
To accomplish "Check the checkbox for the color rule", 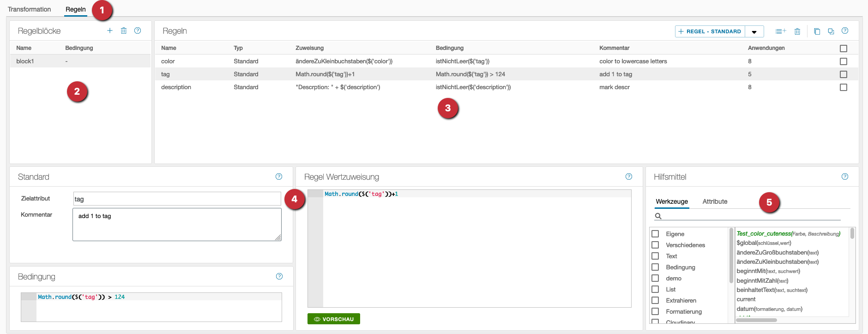I will click(844, 61).
